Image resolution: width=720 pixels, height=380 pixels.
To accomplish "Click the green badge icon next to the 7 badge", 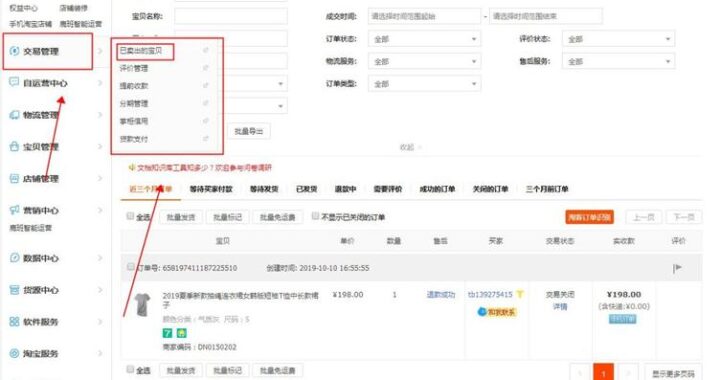I will coord(181,333).
